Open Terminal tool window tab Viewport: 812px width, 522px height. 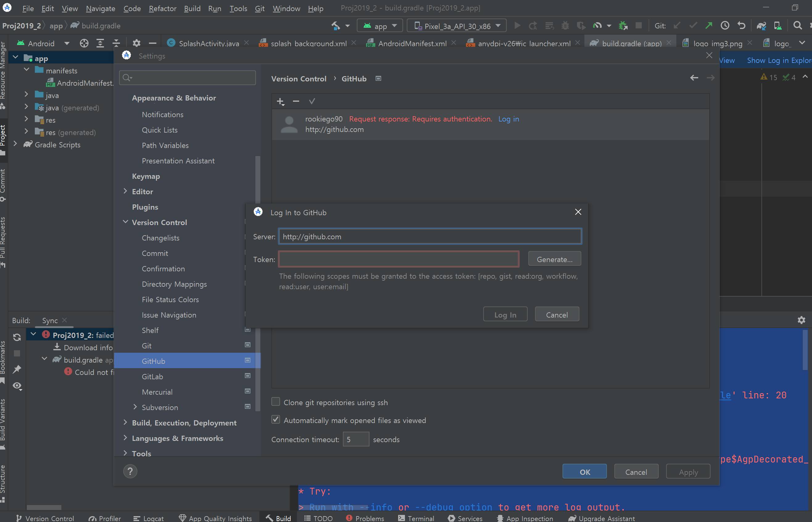pos(416,518)
